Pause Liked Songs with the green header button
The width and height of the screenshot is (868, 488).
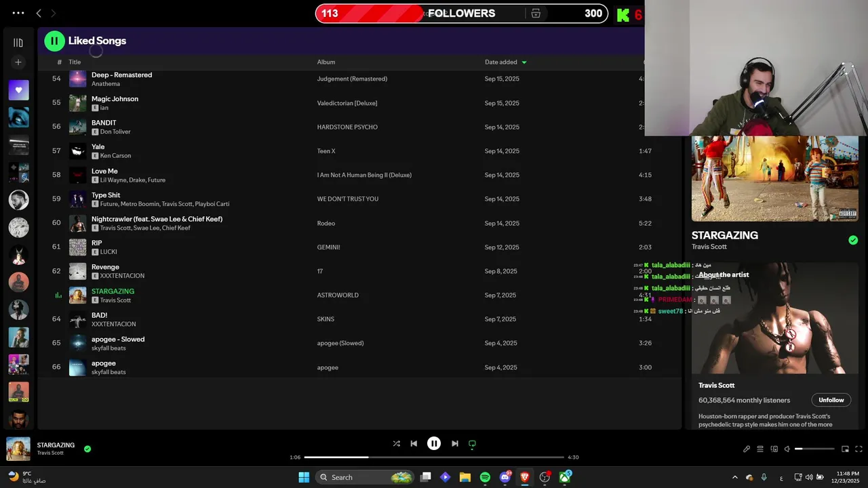[x=54, y=41]
